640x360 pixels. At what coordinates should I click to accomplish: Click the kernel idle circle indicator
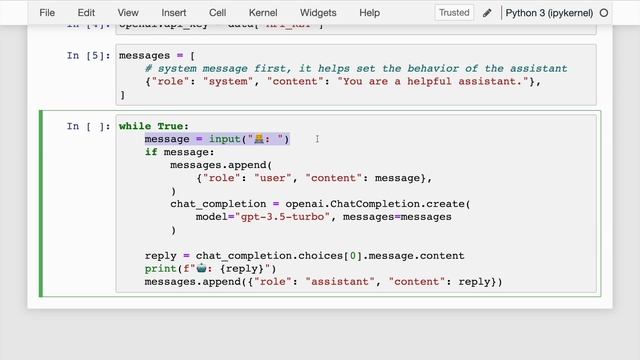pos(604,13)
